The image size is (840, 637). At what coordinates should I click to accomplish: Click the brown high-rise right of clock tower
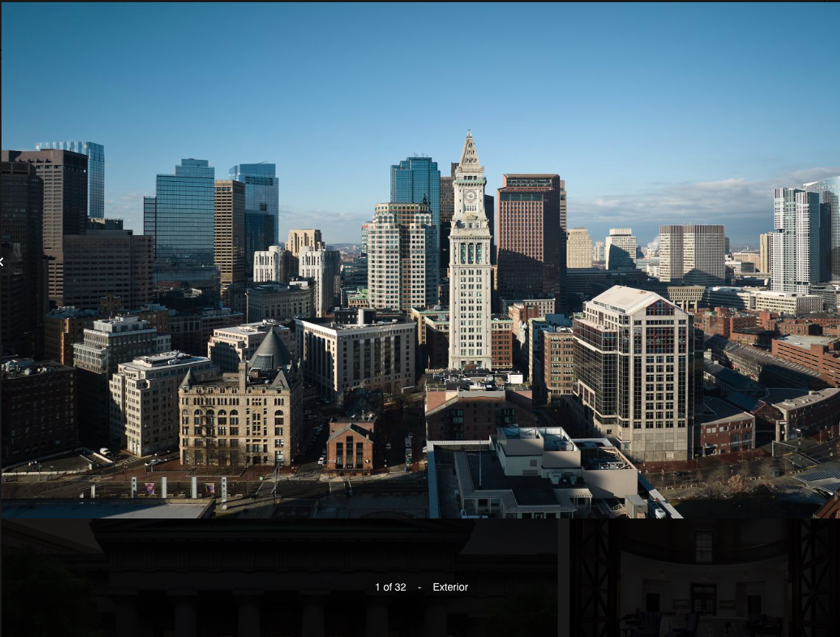pos(529,236)
